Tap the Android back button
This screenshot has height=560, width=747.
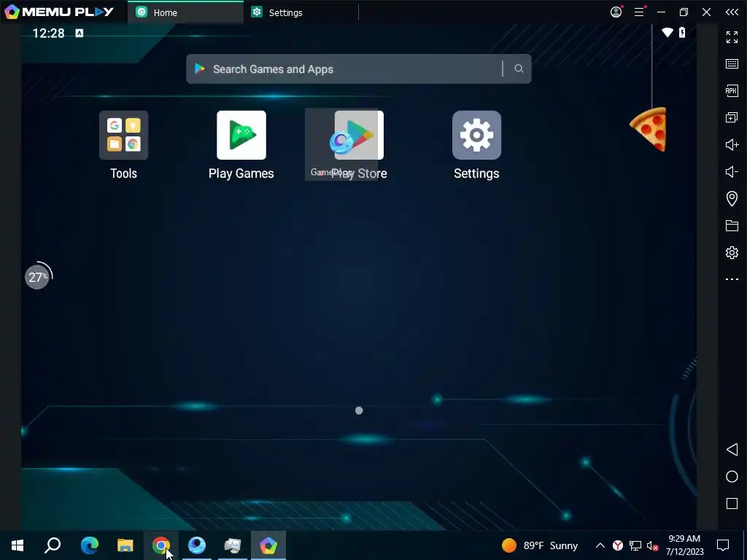732,449
